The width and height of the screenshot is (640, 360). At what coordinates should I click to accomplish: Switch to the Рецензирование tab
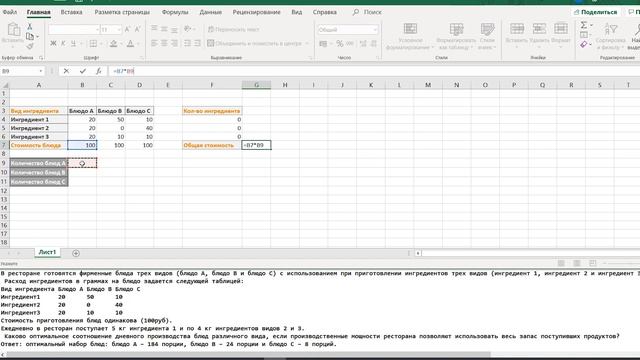pos(256,12)
